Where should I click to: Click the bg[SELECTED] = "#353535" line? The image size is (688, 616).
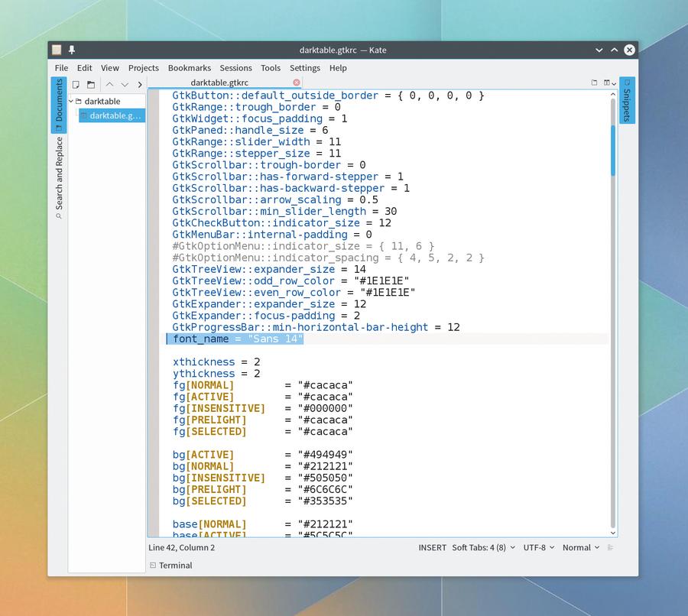(262, 501)
